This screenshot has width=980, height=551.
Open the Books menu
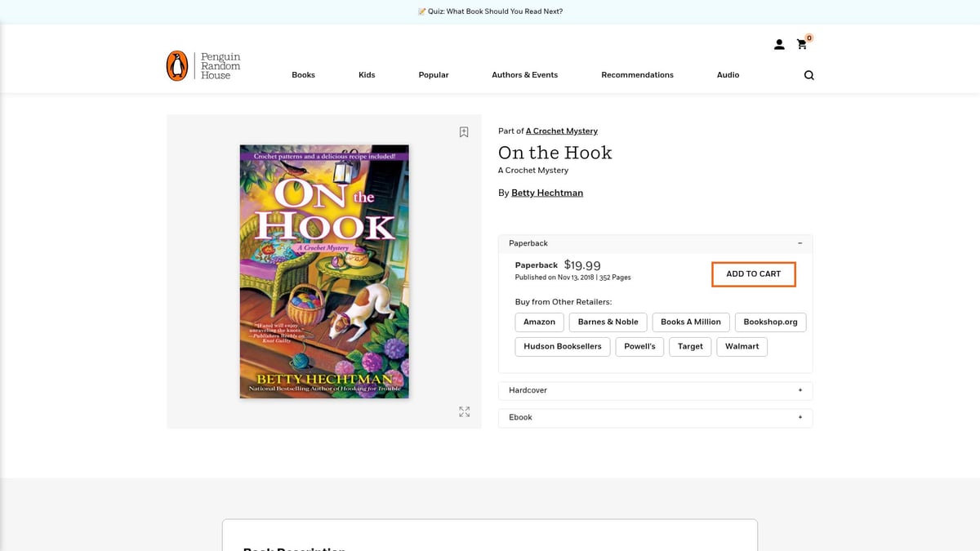click(303, 75)
